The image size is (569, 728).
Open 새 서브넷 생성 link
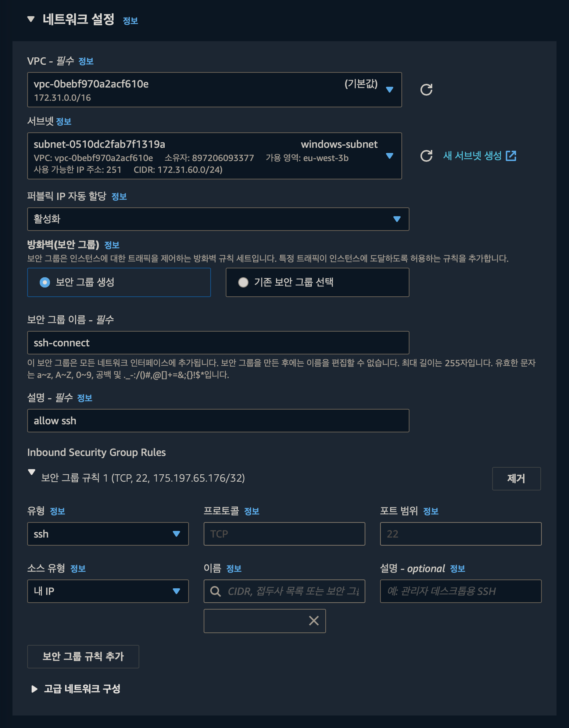tap(472, 156)
